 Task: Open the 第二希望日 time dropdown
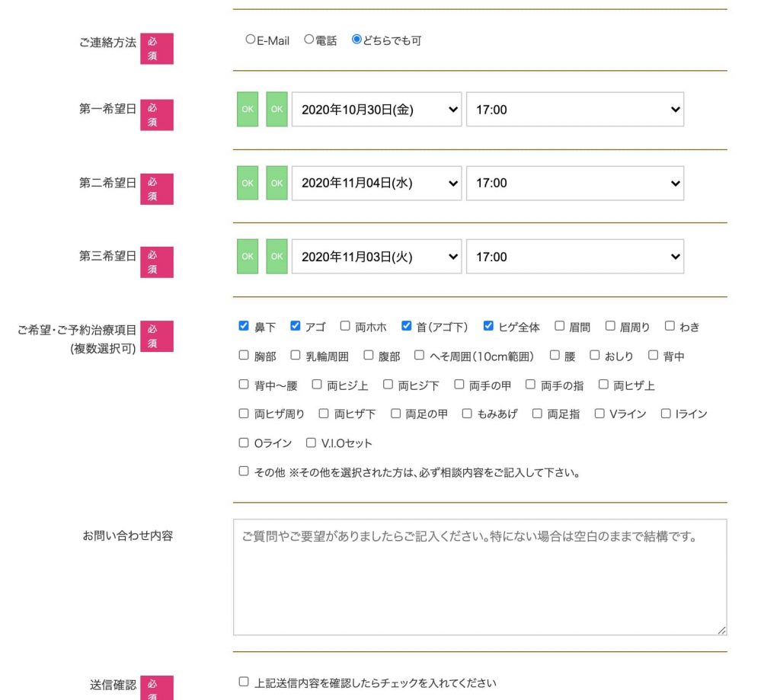pos(574,183)
